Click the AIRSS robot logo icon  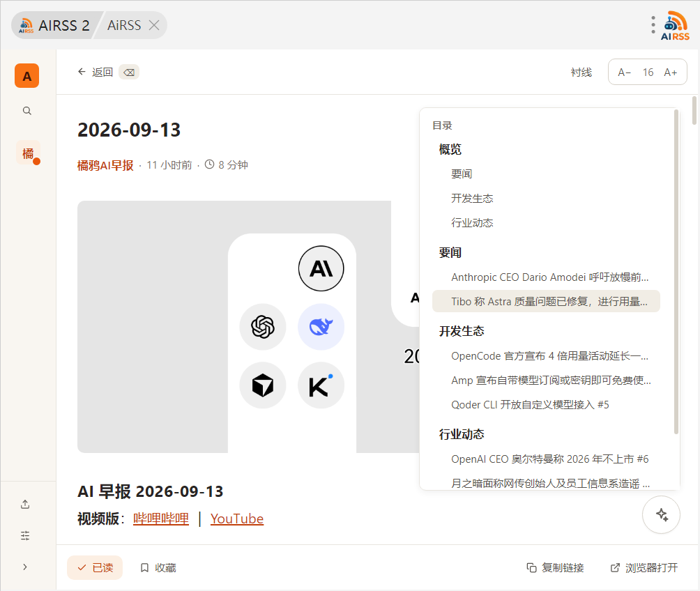pos(676,26)
